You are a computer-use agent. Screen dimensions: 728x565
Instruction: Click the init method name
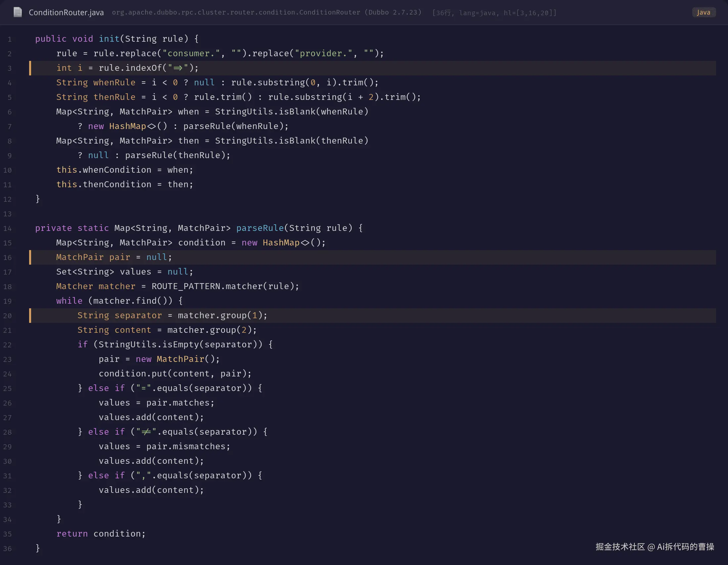109,39
